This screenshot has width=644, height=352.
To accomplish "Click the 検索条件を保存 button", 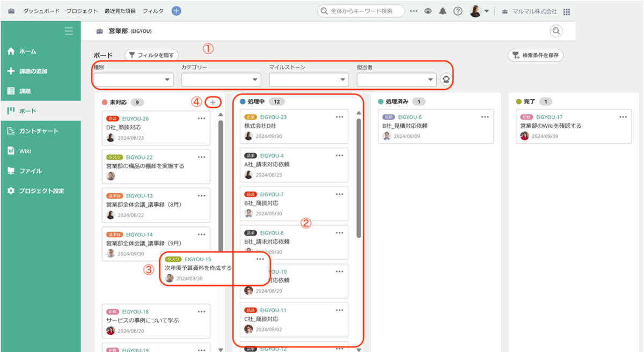I will 536,55.
